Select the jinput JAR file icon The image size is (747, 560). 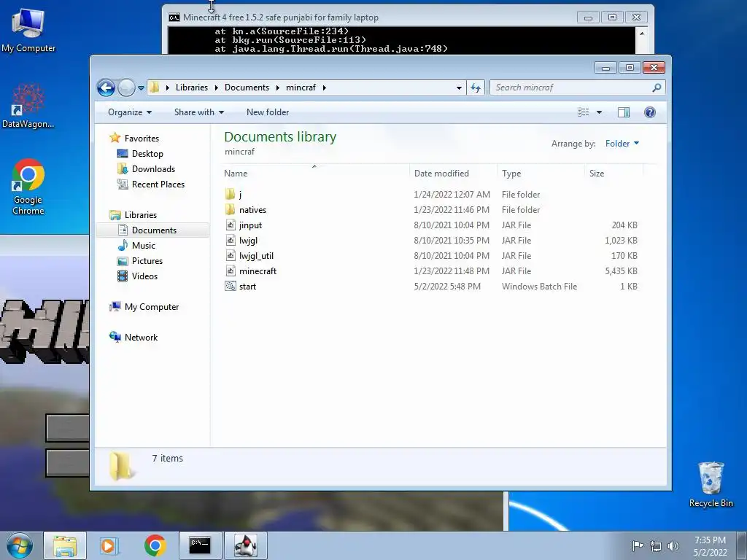[231, 225]
